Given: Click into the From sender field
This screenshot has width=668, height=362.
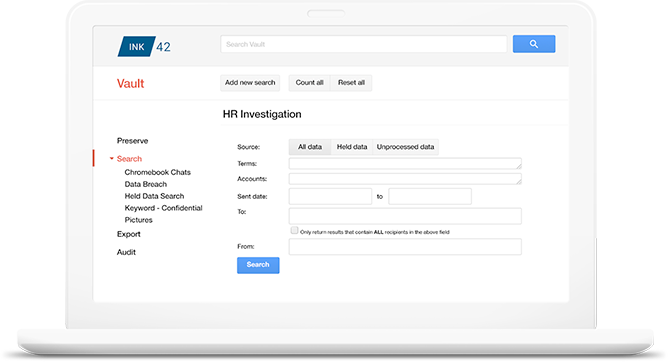Looking at the screenshot, I should coord(405,247).
